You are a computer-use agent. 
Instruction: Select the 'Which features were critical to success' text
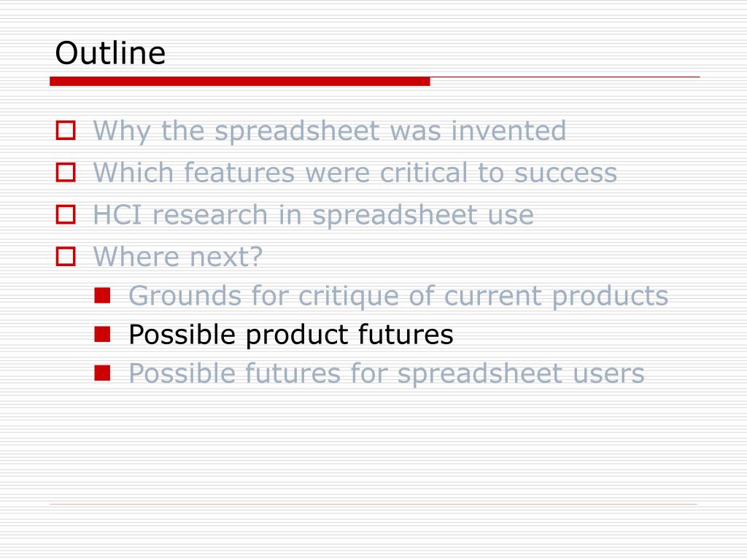[355, 172]
